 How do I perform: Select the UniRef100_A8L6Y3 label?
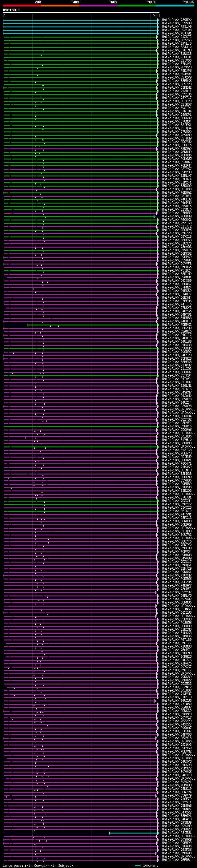pos(176,454)
